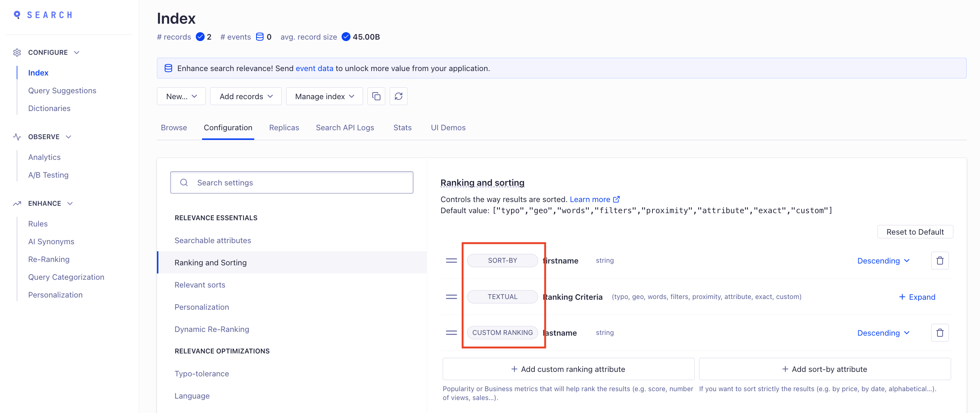Click Reset to Default button
The height and width of the screenshot is (413, 980).
(914, 232)
